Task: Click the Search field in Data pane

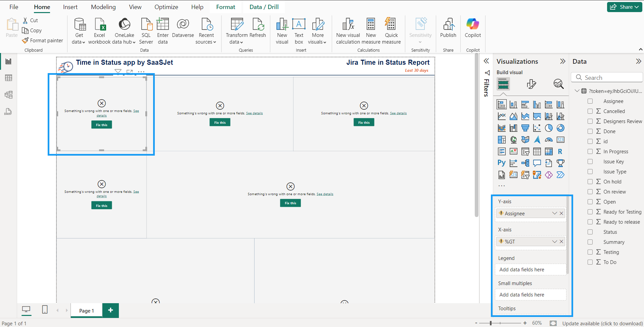Action: click(x=607, y=77)
